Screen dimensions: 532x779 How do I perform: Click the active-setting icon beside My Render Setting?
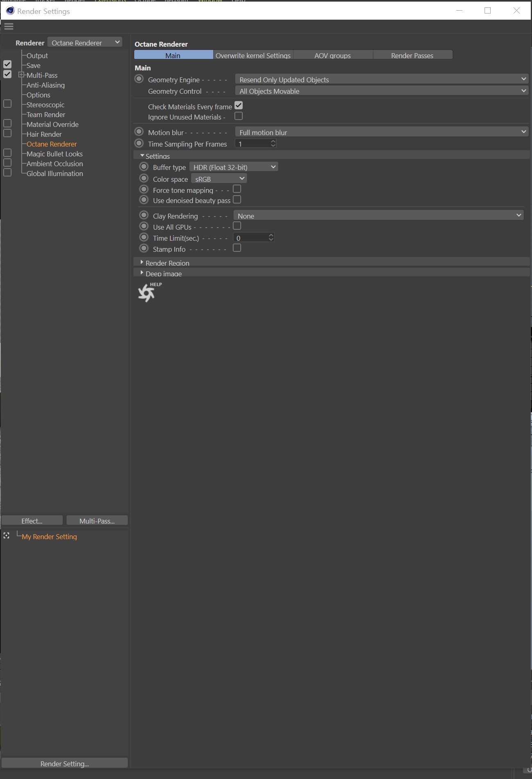click(7, 536)
